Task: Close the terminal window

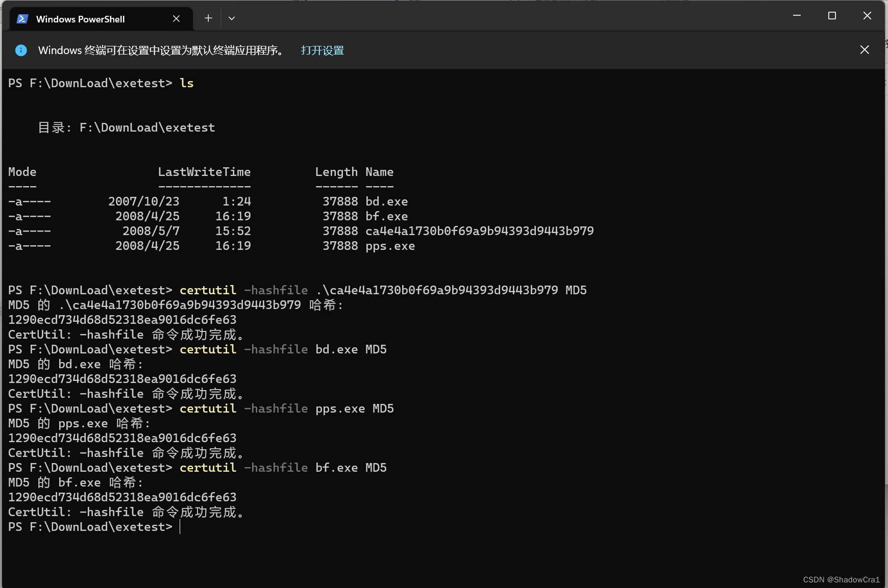Action: (x=867, y=16)
